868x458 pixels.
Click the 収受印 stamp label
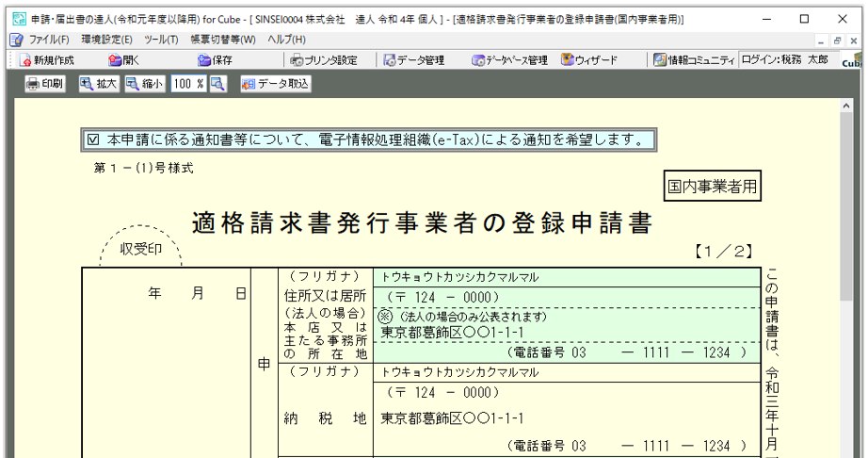pyautogui.click(x=140, y=249)
